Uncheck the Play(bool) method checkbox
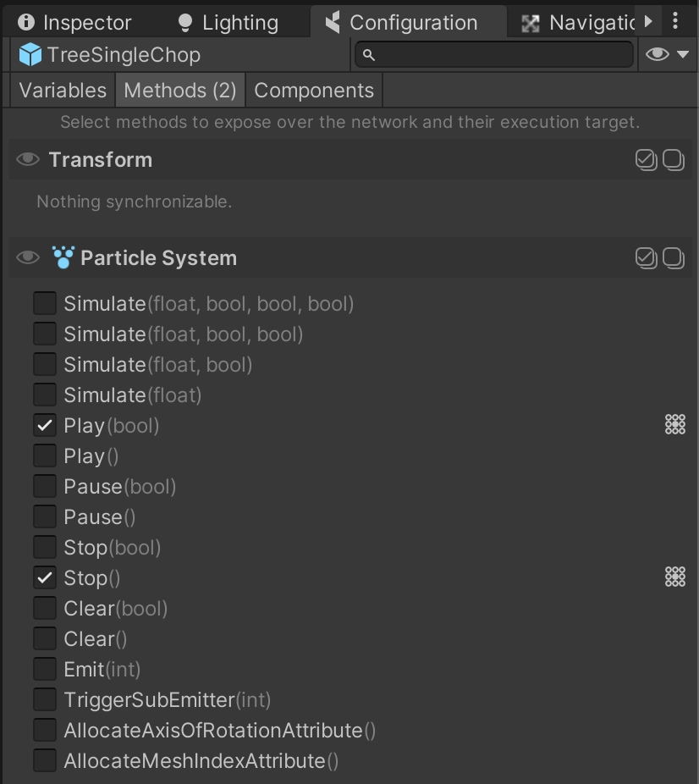 click(45, 425)
